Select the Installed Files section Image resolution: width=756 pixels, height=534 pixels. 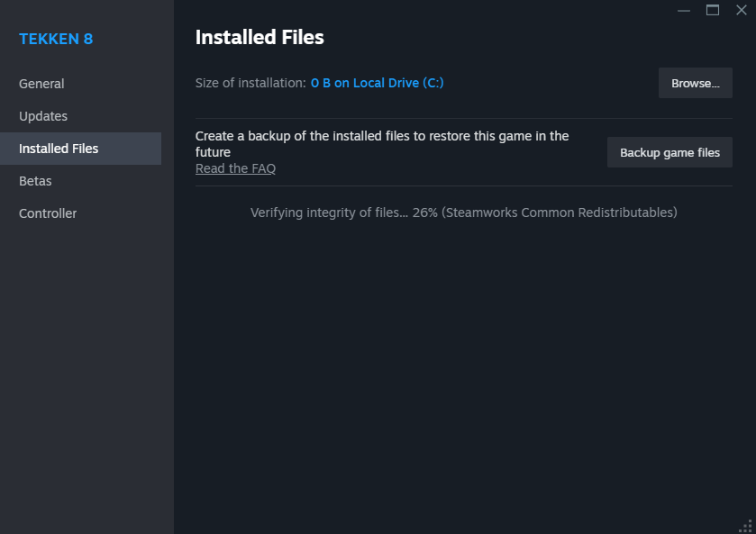pyautogui.click(x=58, y=148)
